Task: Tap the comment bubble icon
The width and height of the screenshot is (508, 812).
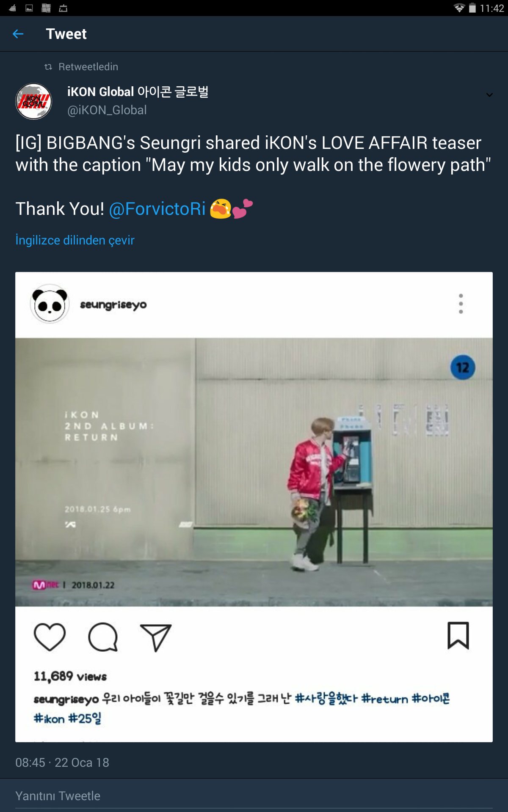Action: [103, 637]
